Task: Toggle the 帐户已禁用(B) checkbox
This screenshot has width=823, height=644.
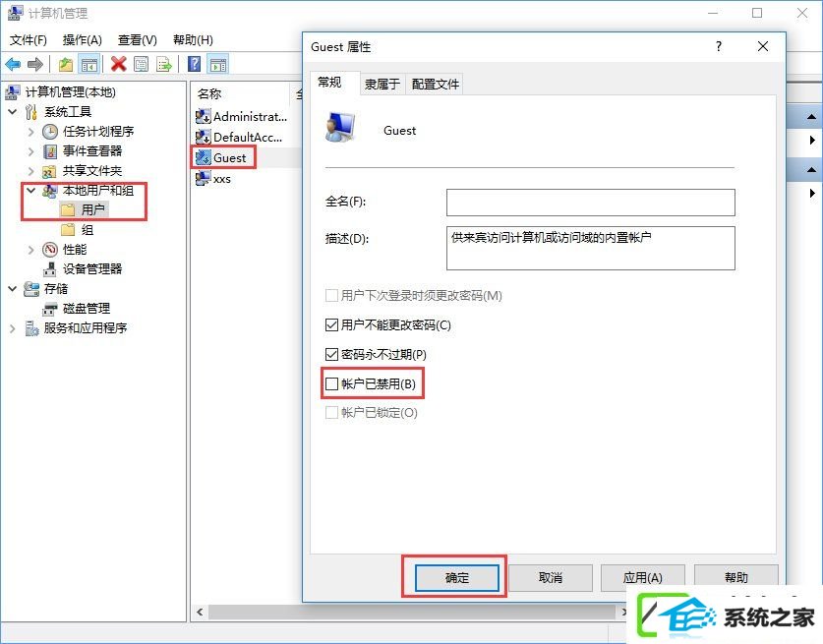Action: pos(331,384)
